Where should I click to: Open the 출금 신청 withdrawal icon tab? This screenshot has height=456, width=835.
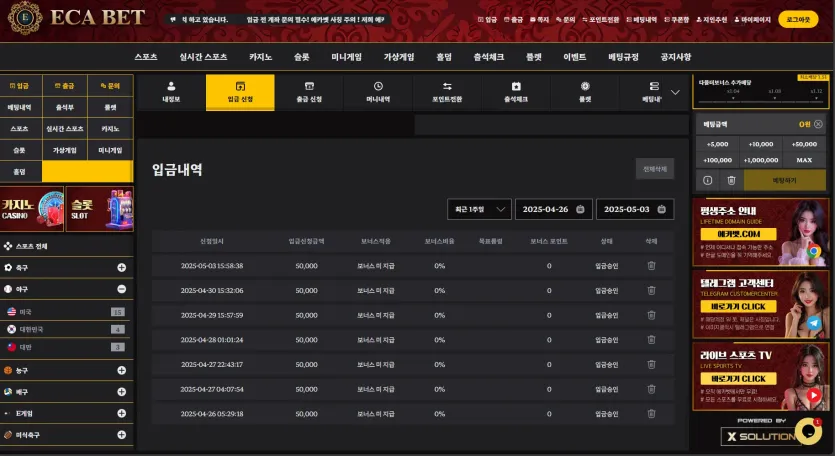(x=309, y=92)
